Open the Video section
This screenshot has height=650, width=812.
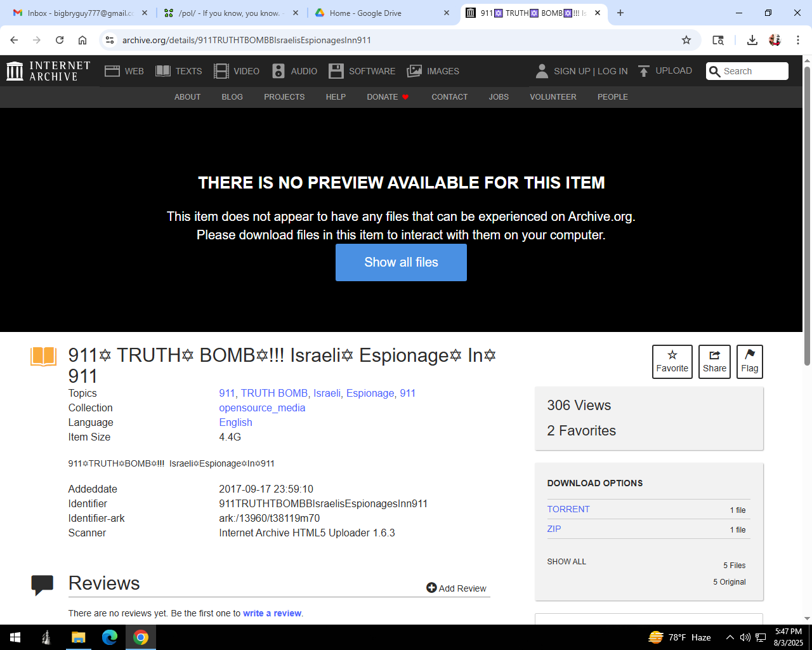point(237,71)
